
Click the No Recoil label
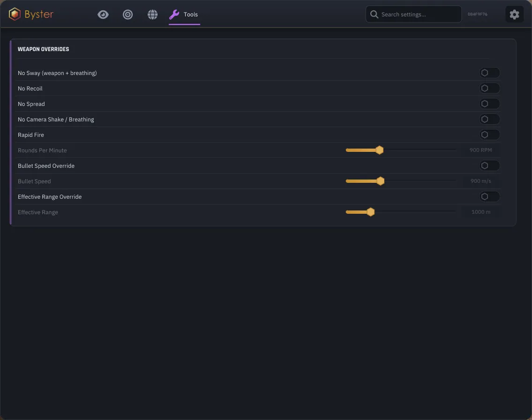tap(30, 89)
